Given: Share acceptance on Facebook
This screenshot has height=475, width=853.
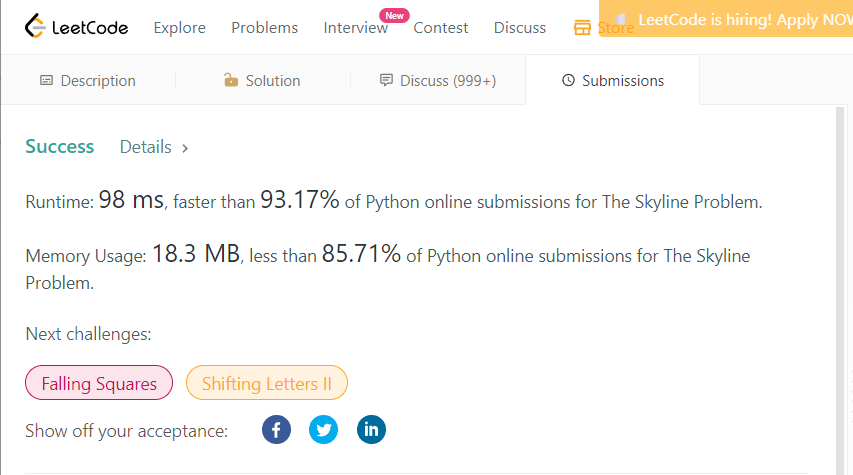Looking at the screenshot, I should (x=277, y=430).
